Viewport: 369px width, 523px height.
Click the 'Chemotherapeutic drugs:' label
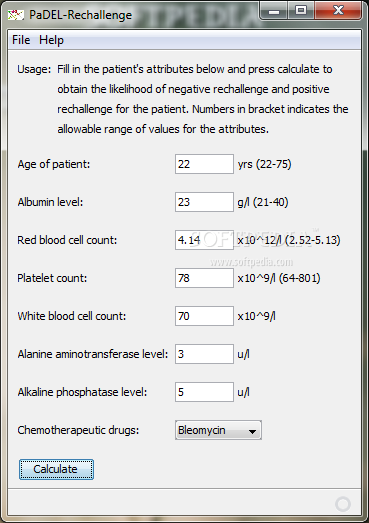(x=78, y=430)
